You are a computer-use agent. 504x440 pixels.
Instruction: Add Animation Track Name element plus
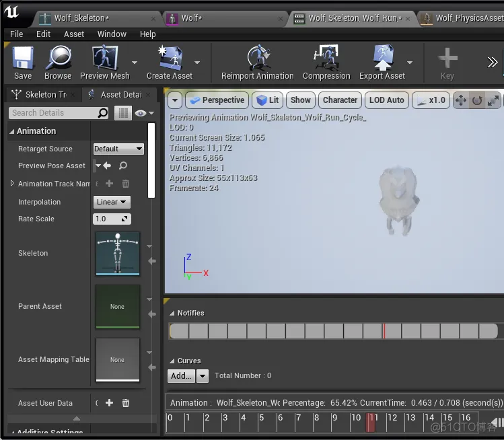coord(109,184)
